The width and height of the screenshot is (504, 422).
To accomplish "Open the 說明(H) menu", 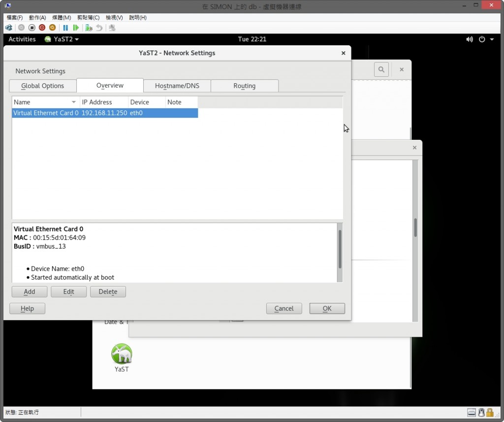I will click(138, 17).
